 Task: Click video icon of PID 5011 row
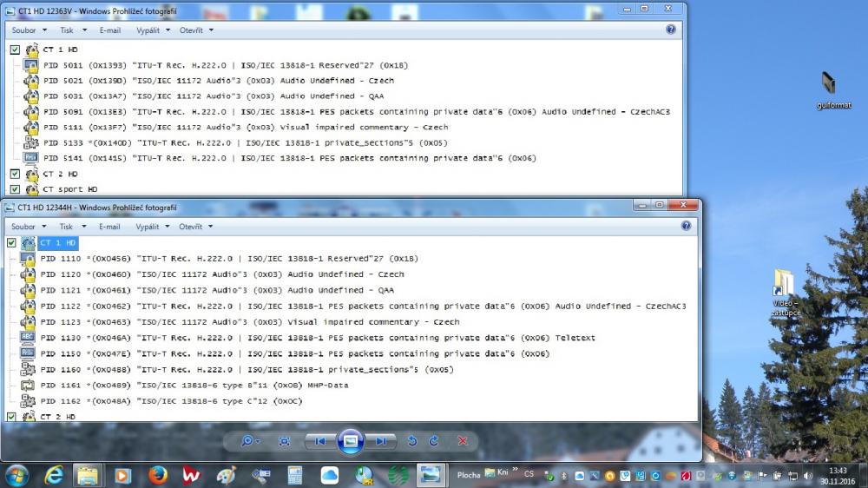(x=31, y=65)
